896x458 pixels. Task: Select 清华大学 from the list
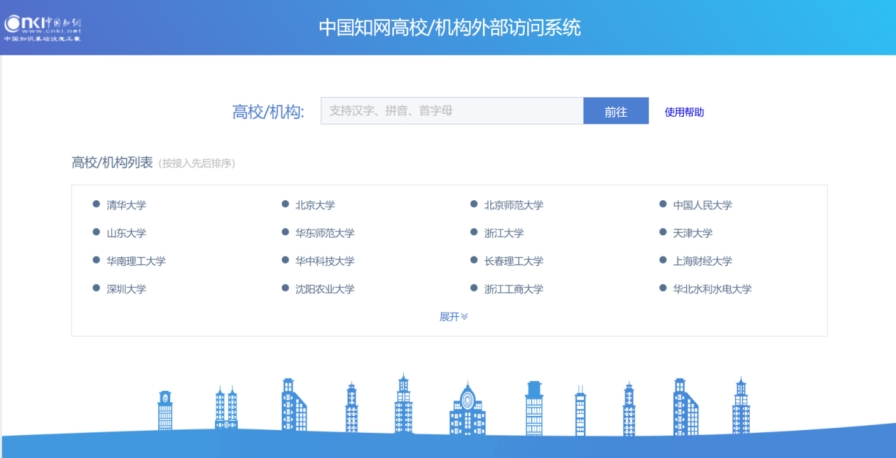click(126, 205)
